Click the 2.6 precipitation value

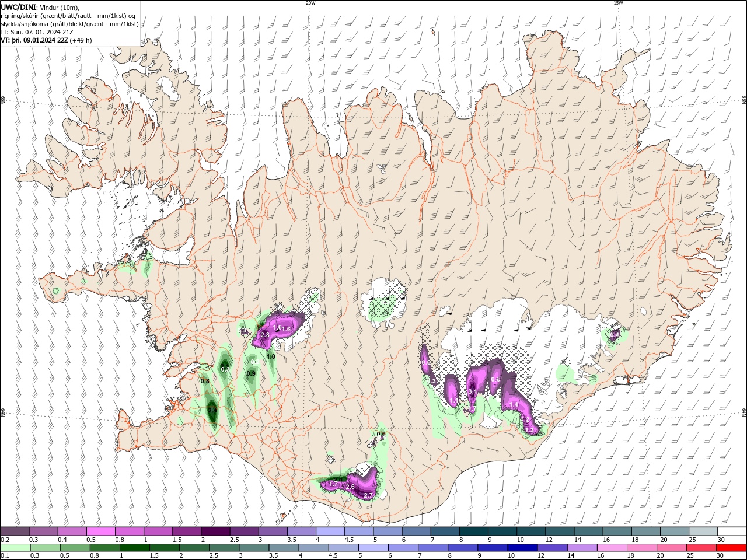(351, 487)
